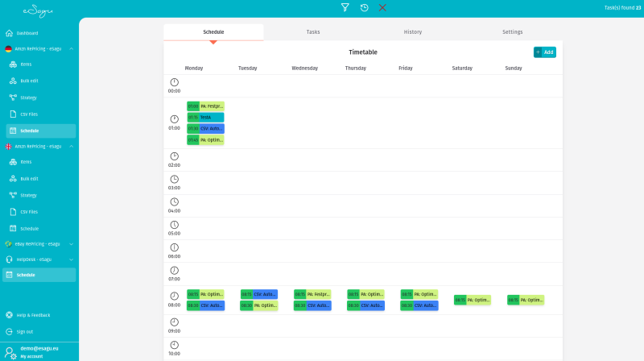Screen dimensions: 644x361
Task: Open Bulk edit under the UK-flag Amzn RePricing section
Action: (x=29, y=179)
